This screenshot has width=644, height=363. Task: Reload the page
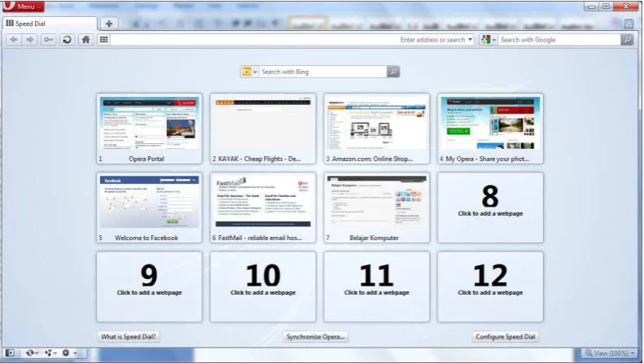[x=67, y=39]
